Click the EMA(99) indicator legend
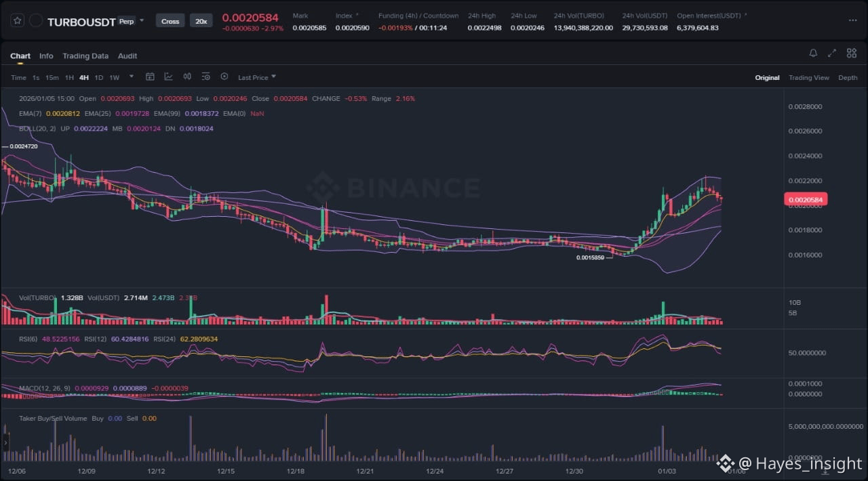Image resolution: width=868 pixels, height=481 pixels. [168, 113]
